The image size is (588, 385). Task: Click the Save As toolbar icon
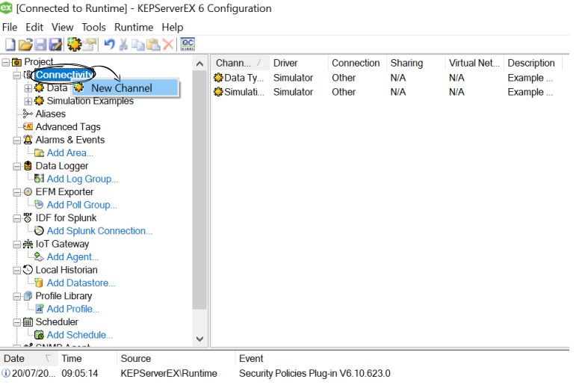(x=54, y=45)
